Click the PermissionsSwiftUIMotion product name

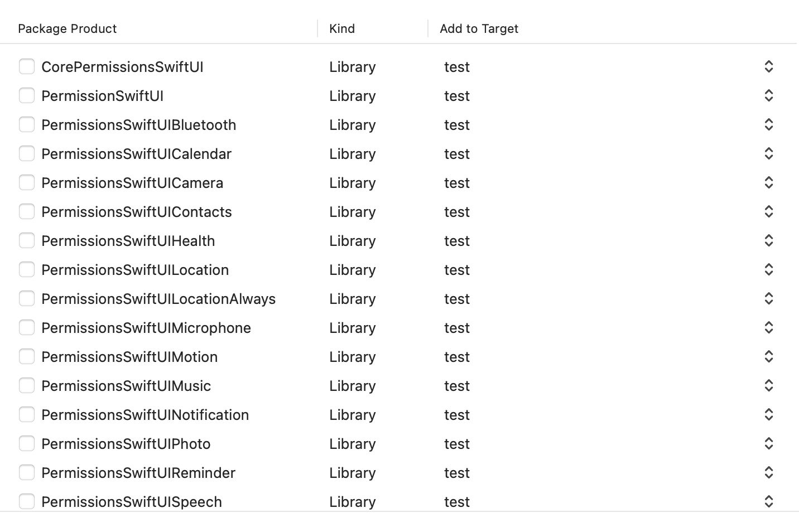[x=129, y=357]
